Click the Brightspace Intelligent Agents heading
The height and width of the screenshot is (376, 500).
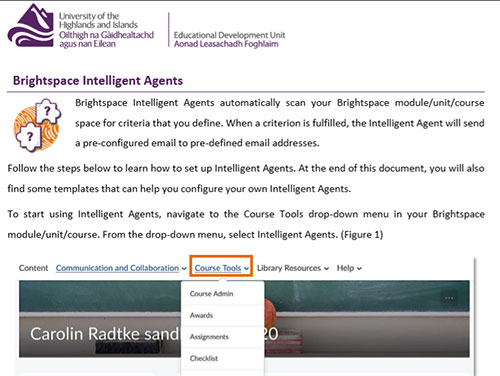tap(98, 81)
